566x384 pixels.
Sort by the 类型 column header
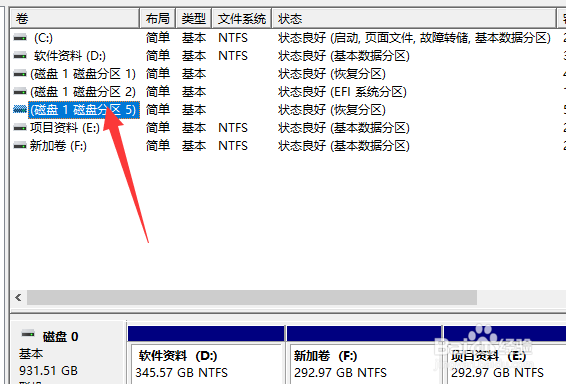click(x=194, y=18)
